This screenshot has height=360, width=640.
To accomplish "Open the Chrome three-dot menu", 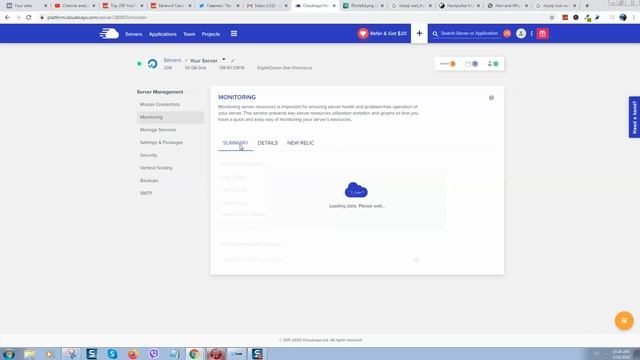I will 634,18.
